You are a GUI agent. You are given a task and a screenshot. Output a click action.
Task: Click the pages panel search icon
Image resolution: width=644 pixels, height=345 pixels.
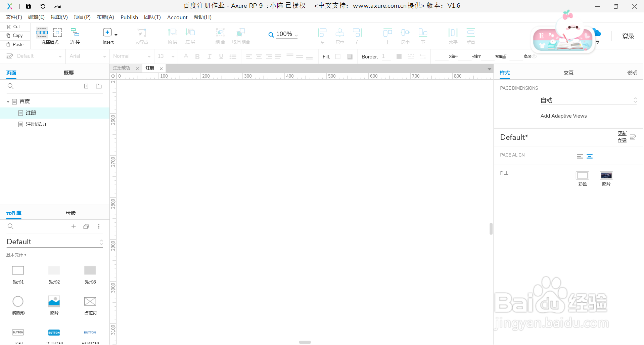11,86
